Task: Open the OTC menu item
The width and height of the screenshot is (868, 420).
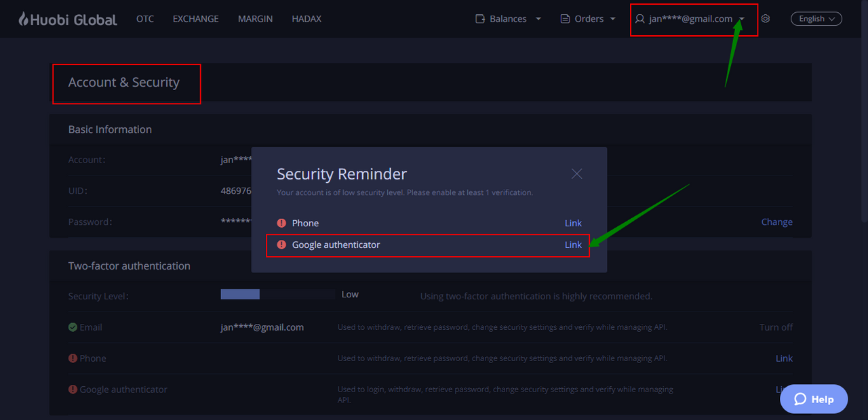Action: [145, 19]
